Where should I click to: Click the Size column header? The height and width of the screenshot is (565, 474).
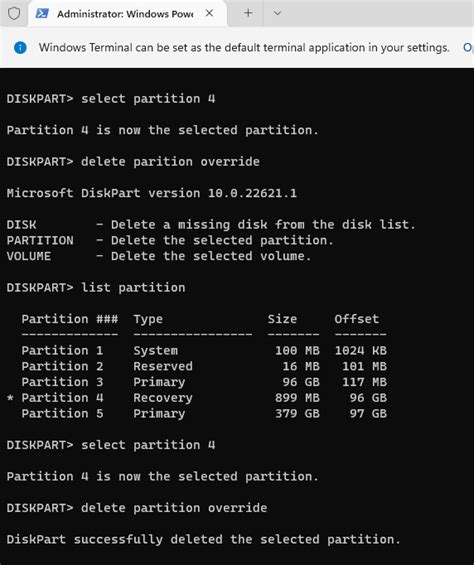(282, 319)
